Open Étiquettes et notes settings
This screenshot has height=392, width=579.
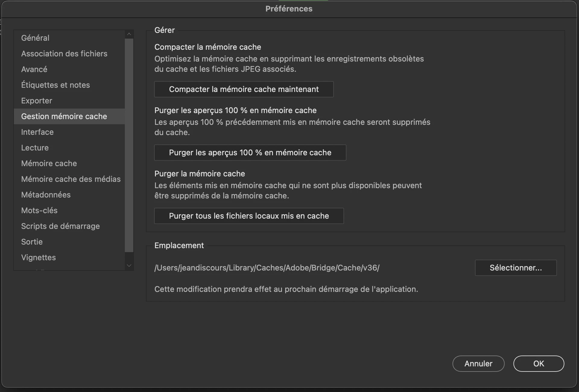point(55,85)
